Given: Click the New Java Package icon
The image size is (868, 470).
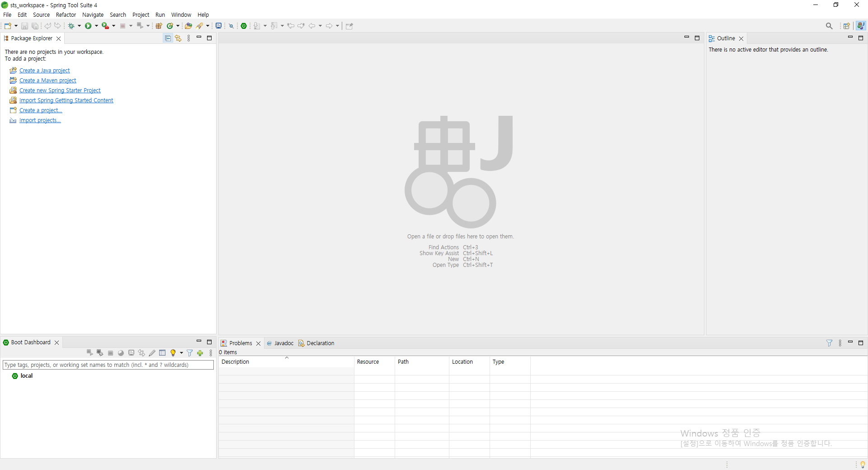Looking at the screenshot, I should [x=159, y=26].
